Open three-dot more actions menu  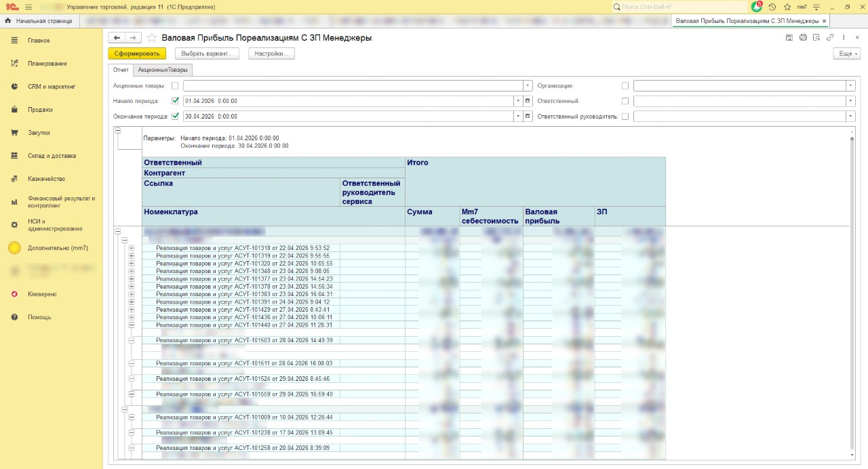pyautogui.click(x=844, y=38)
